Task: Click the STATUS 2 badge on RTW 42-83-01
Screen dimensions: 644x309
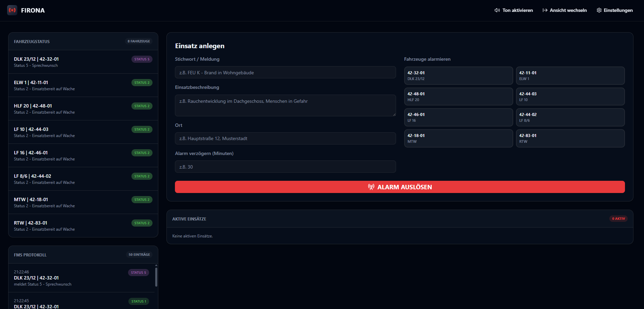Action: coord(142,223)
